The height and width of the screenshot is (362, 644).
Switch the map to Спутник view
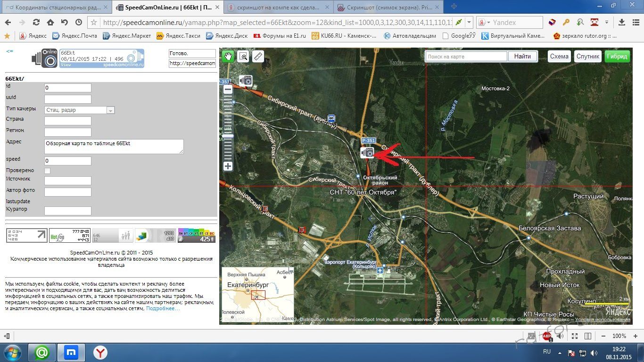click(x=588, y=57)
